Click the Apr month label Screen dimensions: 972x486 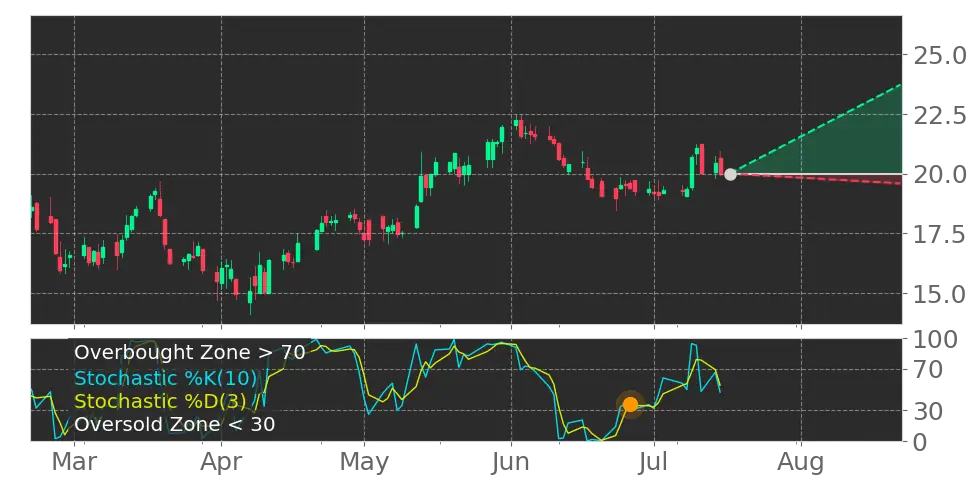click(221, 464)
